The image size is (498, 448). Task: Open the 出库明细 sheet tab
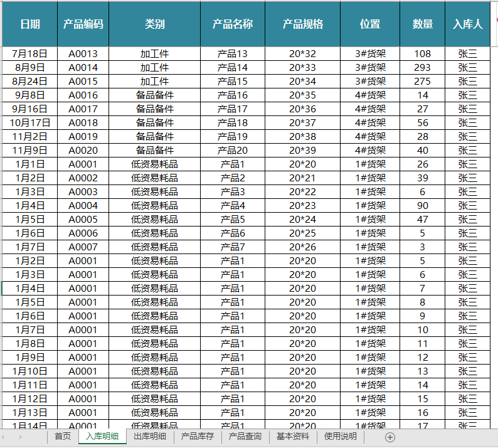pos(150,436)
